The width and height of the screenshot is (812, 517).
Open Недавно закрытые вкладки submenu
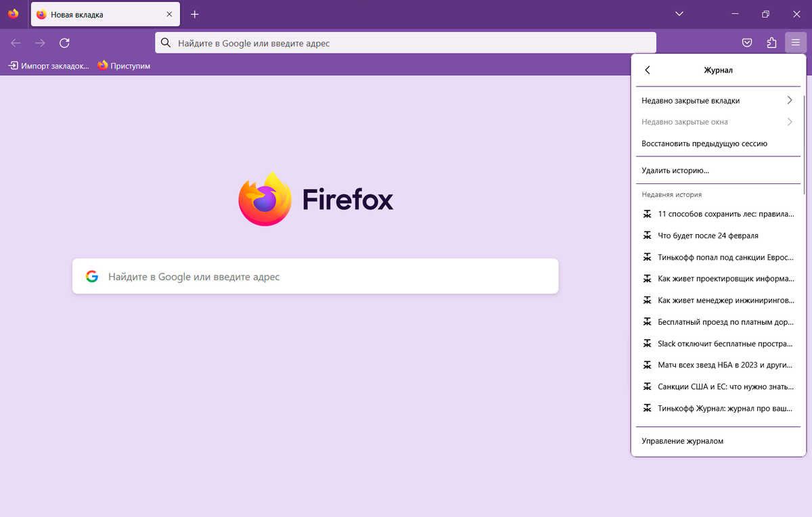tap(718, 100)
